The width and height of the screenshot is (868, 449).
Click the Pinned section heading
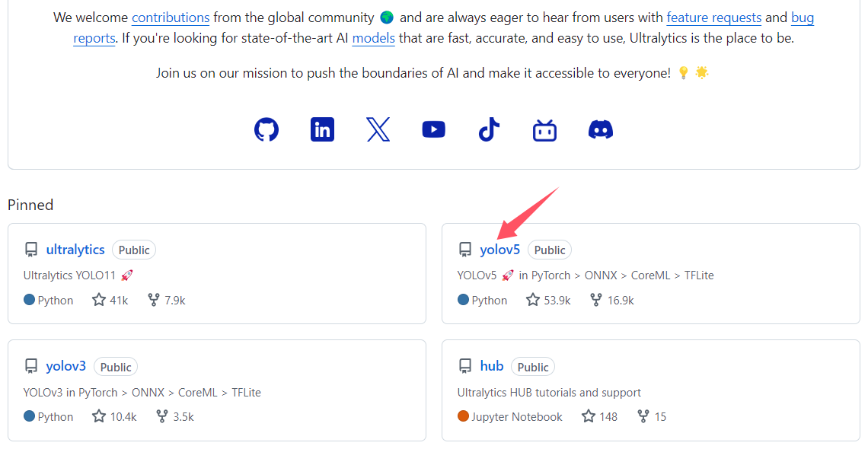tap(30, 205)
